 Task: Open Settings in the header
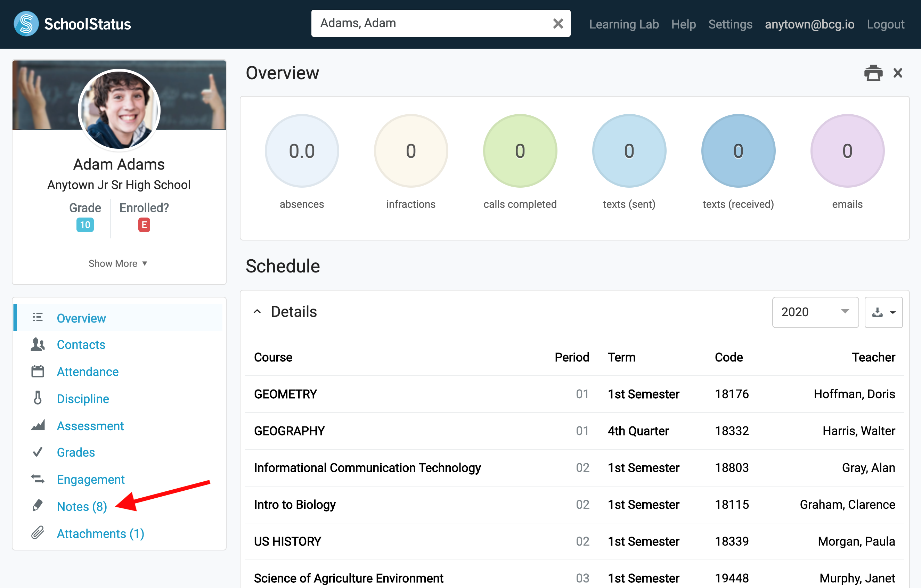730,24
